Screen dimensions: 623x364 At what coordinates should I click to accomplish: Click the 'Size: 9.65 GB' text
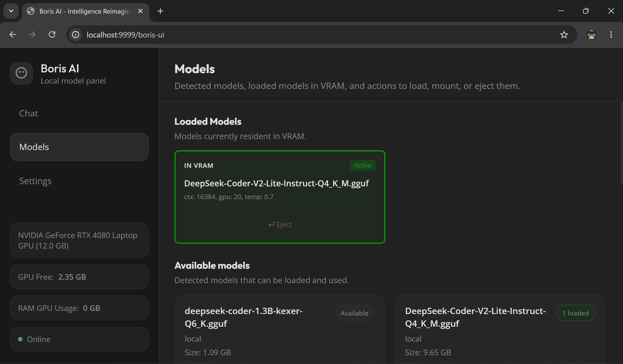pyautogui.click(x=428, y=352)
